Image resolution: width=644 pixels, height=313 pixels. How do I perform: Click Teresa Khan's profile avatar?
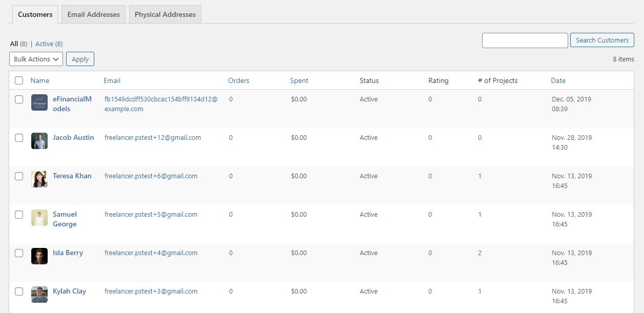pos(39,179)
